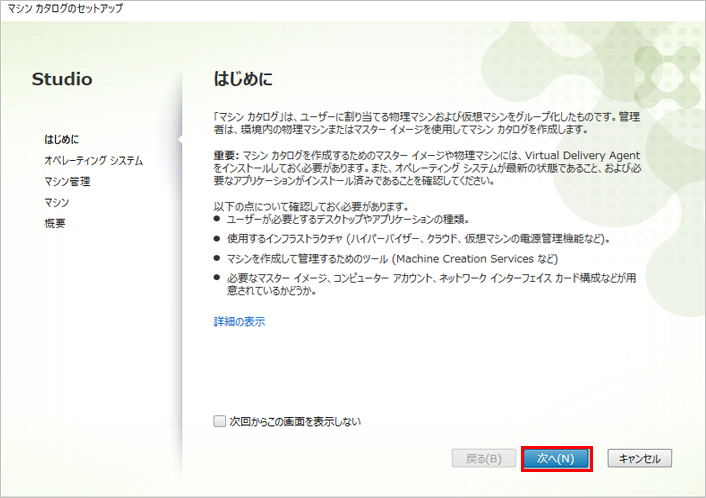Click the Studio heading in the sidebar

pyautogui.click(x=62, y=78)
